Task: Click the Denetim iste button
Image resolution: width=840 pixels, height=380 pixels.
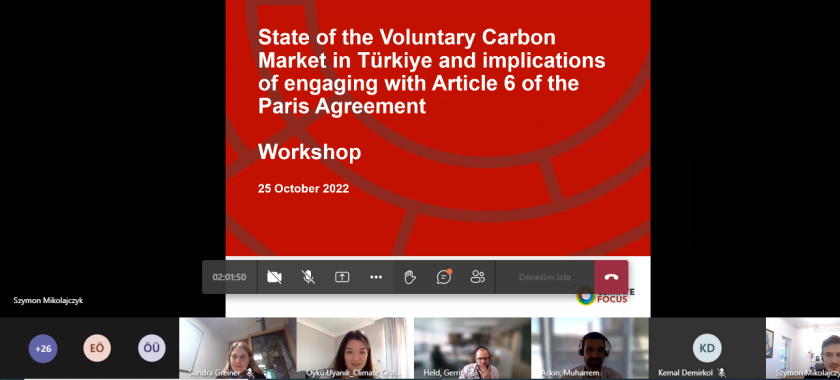Action: pyautogui.click(x=545, y=277)
